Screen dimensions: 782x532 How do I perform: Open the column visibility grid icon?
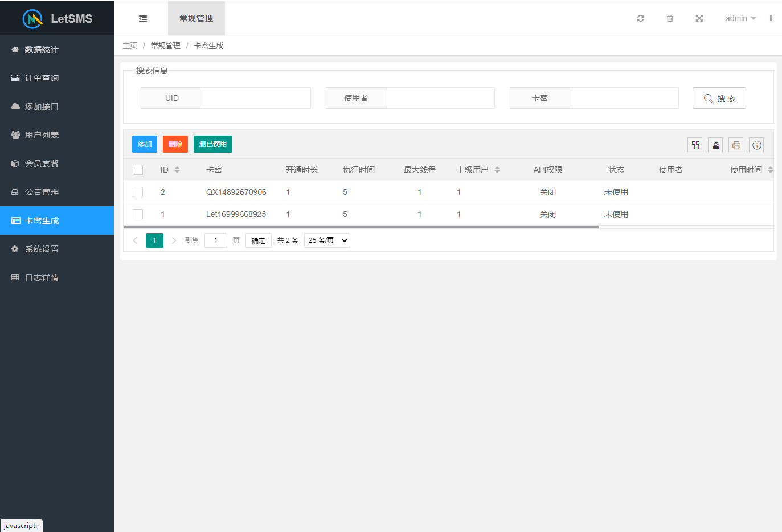coord(695,145)
